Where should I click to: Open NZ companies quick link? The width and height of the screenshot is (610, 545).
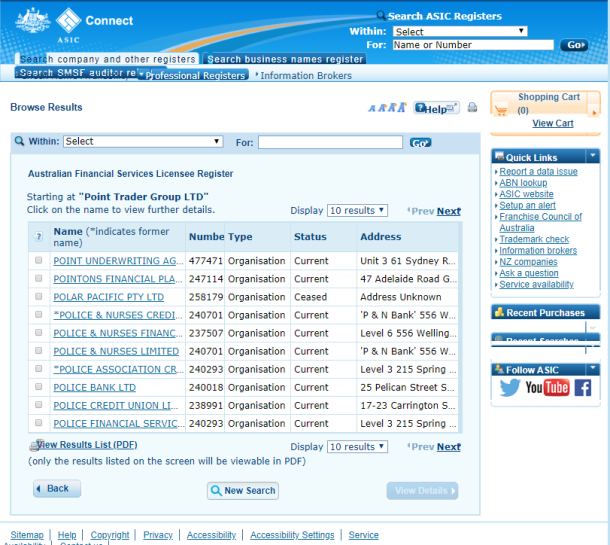(528, 262)
